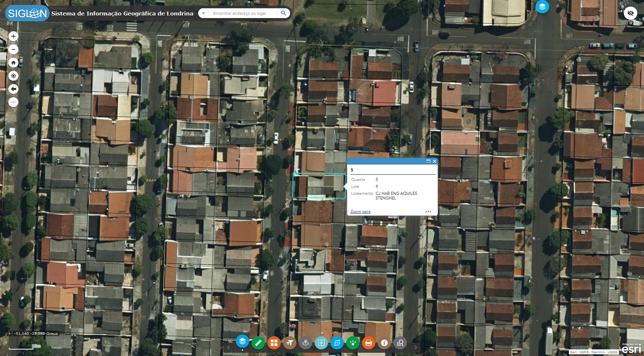Click the coordinates readout '-51,140 -23,252 Graus'
Screen dimensions: 644x356
36,333
